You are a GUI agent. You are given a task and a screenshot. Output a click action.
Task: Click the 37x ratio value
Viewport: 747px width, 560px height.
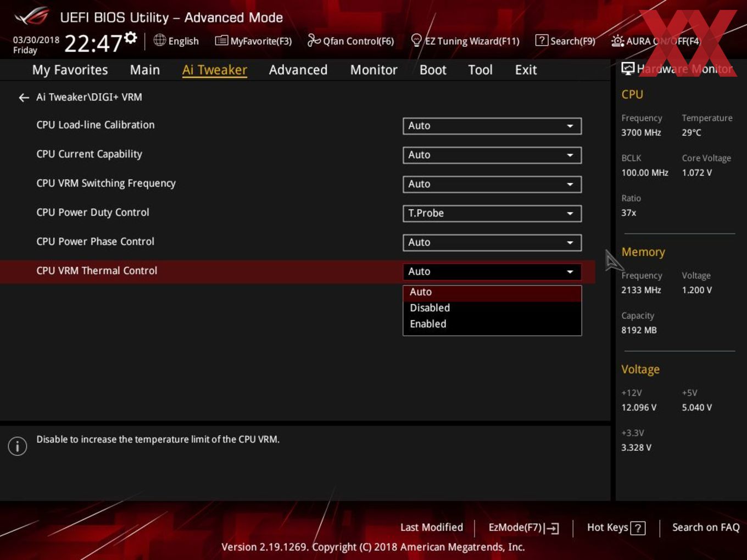pos(629,213)
